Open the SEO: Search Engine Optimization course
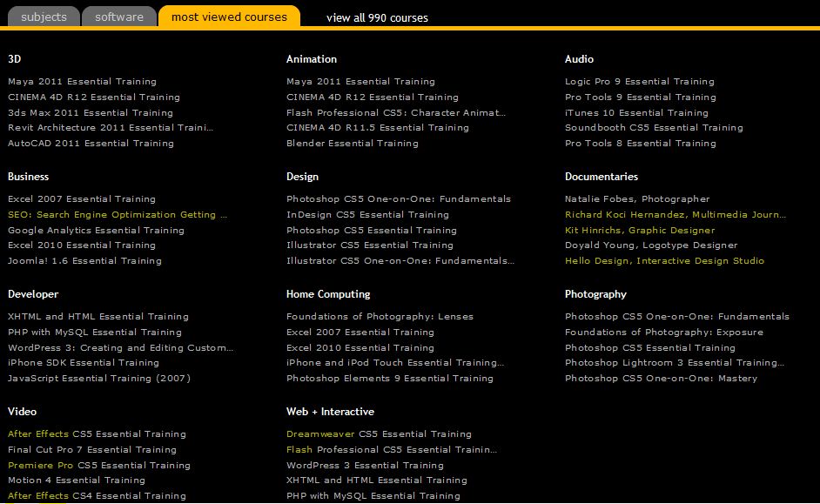This screenshot has width=820, height=504. [x=118, y=215]
